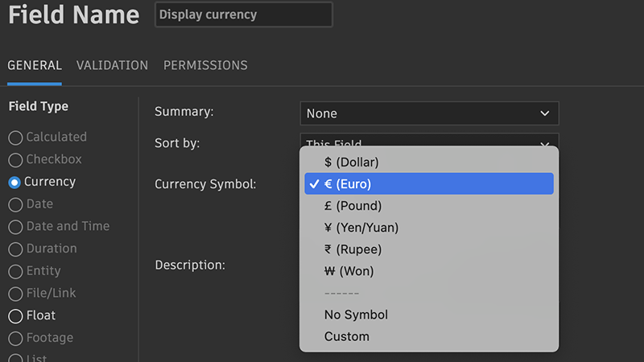
Task: Select the Float field type
Action: click(15, 316)
